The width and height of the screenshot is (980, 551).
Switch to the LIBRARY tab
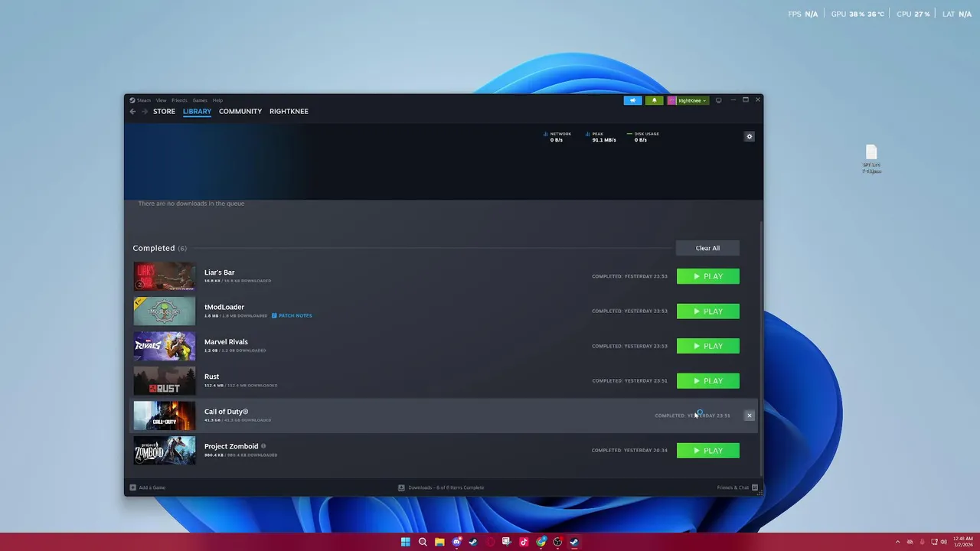(x=197, y=111)
